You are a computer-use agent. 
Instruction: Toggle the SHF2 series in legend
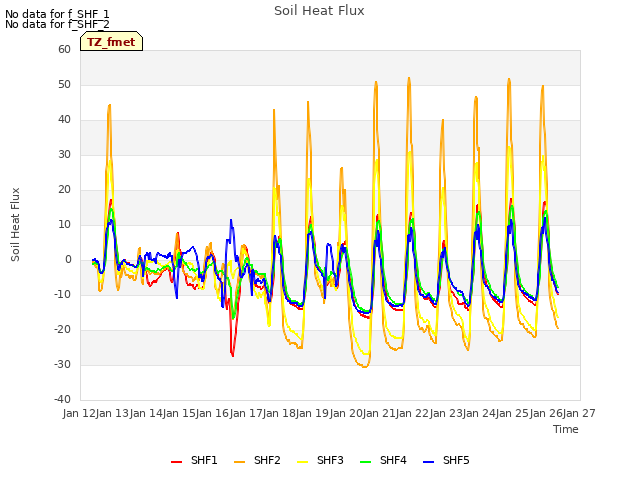pos(257,460)
